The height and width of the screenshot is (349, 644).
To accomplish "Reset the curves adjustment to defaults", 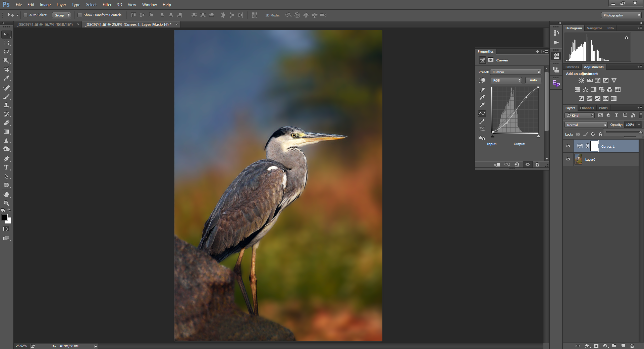I will (x=517, y=164).
